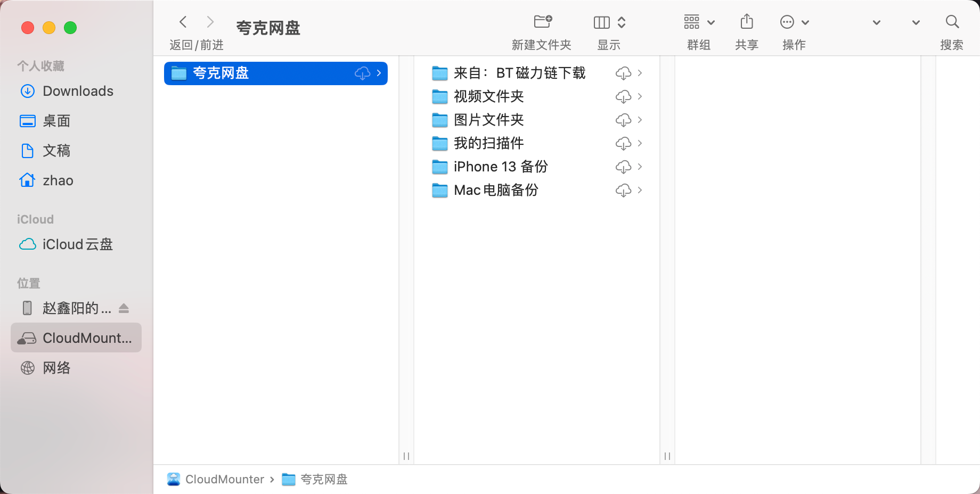The image size is (980, 494).
Task: Expand chevron for 视频文件夹
Action: (x=640, y=96)
